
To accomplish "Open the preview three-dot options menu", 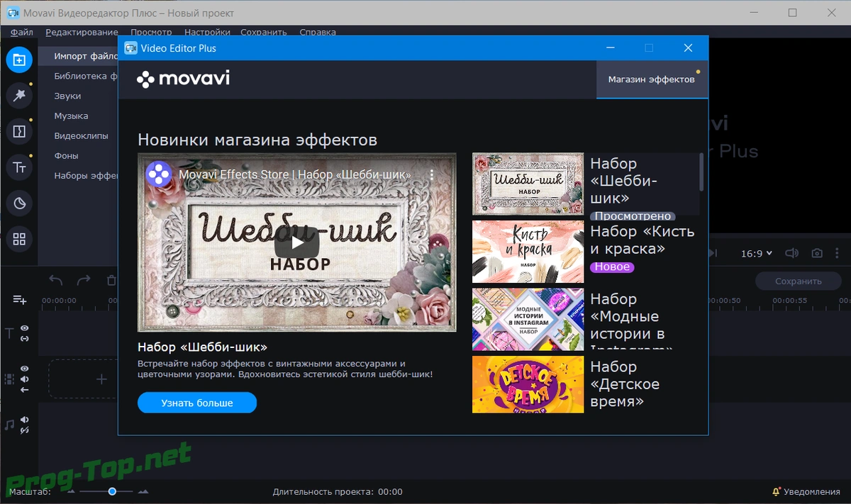I will (x=838, y=253).
